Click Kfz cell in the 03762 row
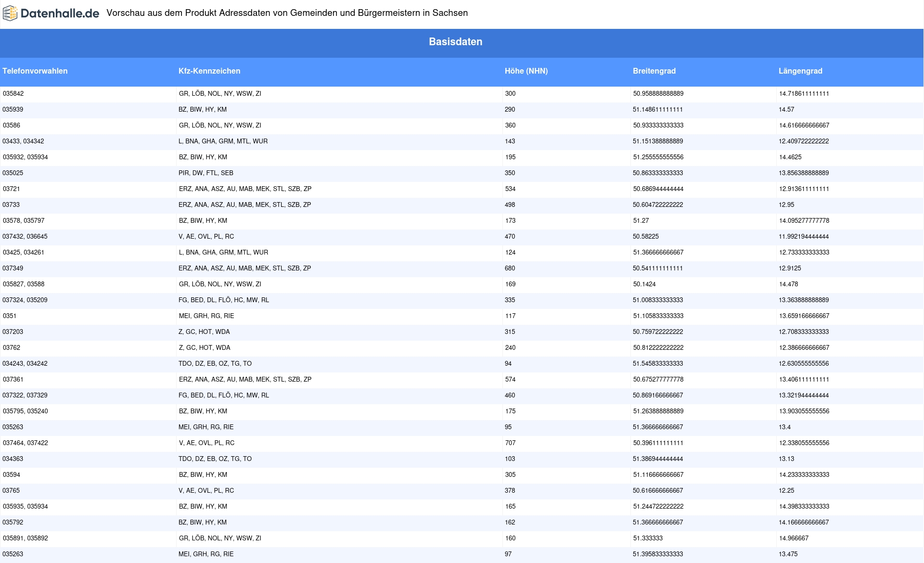 (x=205, y=348)
